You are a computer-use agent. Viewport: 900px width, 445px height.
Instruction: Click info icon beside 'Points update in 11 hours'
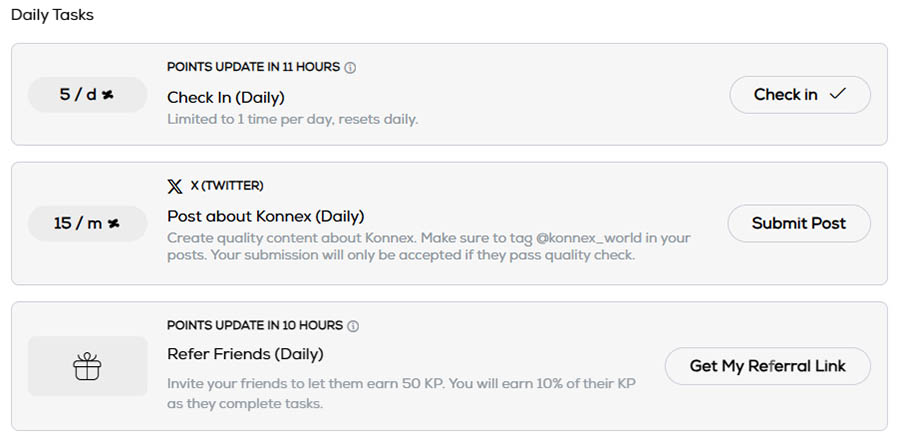[351, 68]
